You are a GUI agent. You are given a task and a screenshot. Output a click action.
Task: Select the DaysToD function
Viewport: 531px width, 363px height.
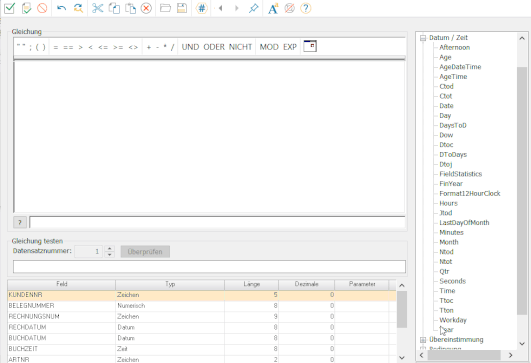pyautogui.click(x=453, y=125)
